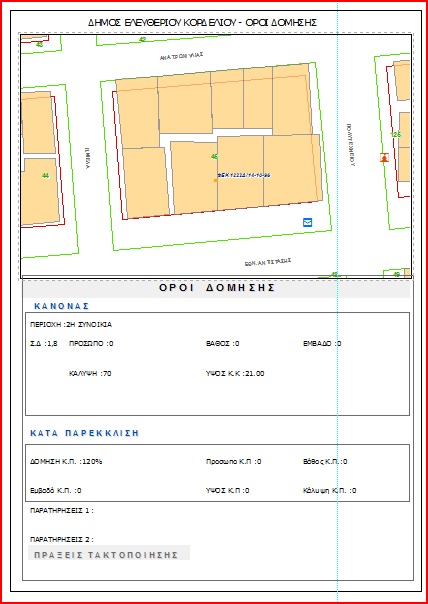Select the blue ΦΕΚ annotation on the map
The width and height of the screenshot is (428, 604).
click(244, 175)
